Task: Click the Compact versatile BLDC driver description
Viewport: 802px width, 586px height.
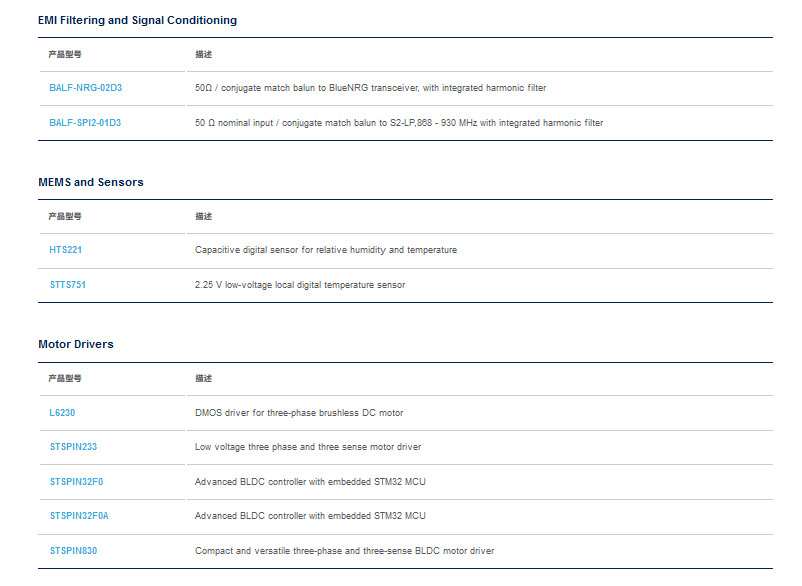Action: pyautogui.click(x=344, y=551)
